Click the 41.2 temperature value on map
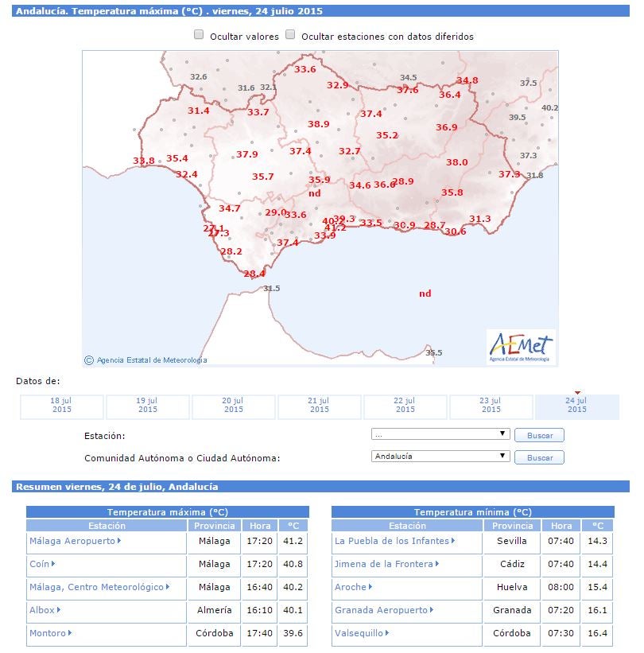The image size is (644, 653). click(x=335, y=228)
